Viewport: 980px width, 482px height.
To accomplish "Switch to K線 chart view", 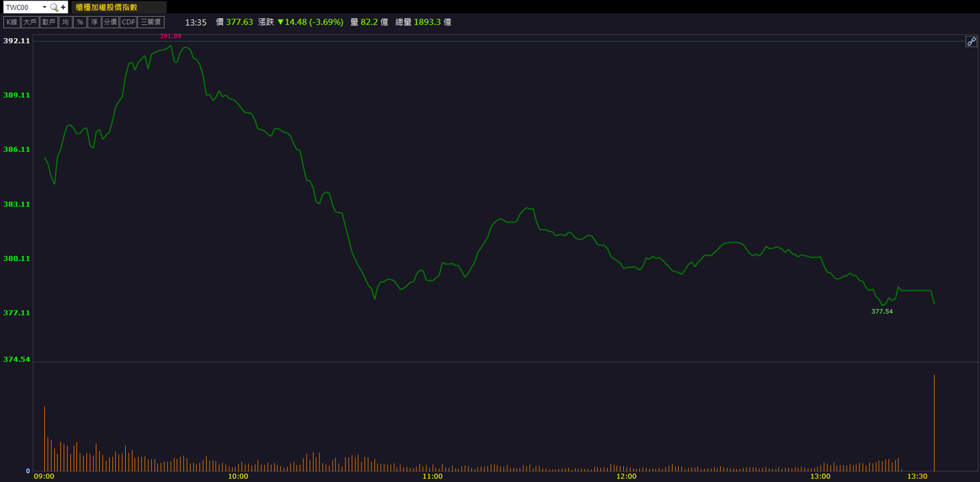I will [x=11, y=22].
